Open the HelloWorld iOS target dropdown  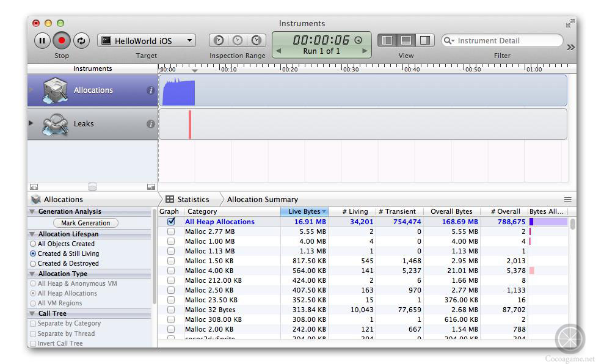click(147, 40)
